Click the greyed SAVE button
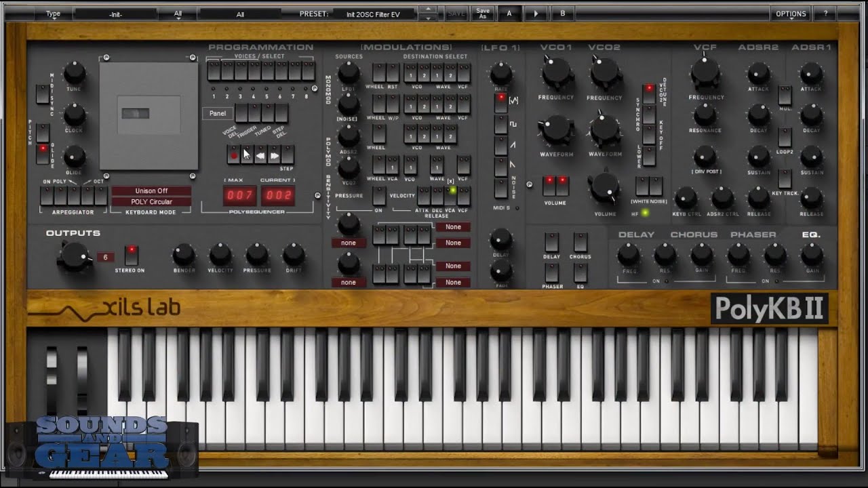 (456, 13)
